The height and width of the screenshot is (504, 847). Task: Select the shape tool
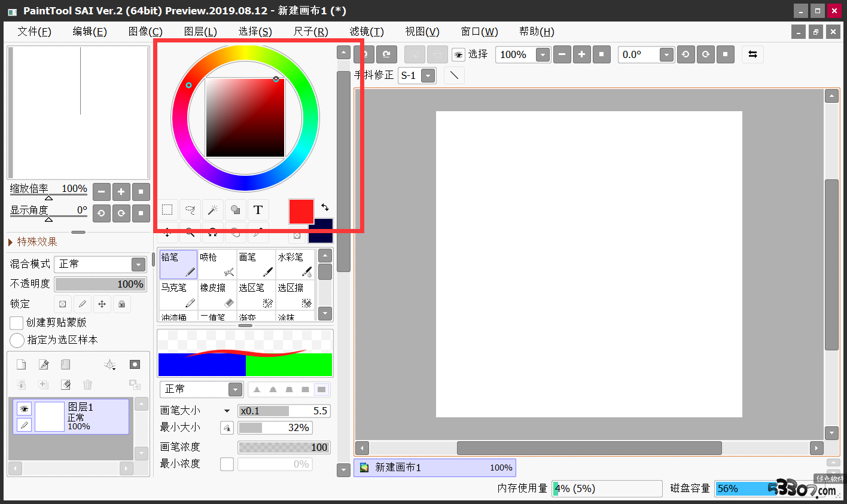click(235, 210)
